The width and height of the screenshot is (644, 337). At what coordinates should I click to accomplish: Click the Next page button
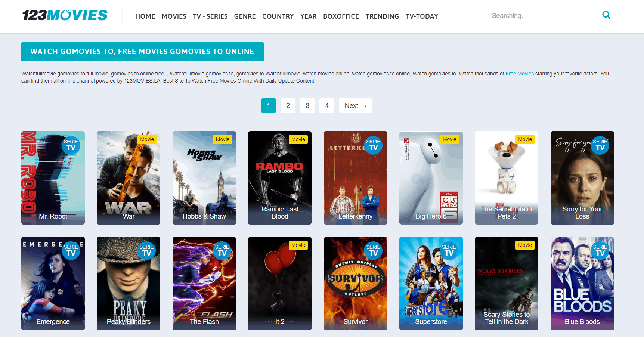(x=355, y=106)
